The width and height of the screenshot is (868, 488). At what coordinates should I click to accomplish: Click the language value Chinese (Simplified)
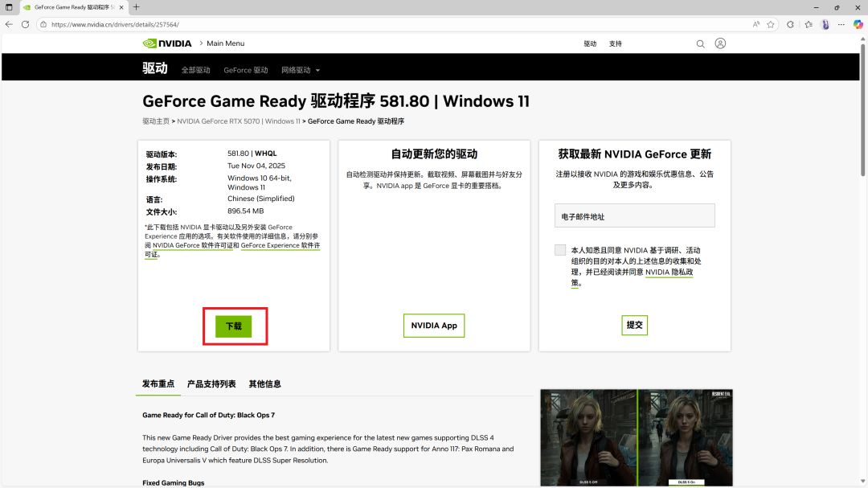(x=260, y=199)
